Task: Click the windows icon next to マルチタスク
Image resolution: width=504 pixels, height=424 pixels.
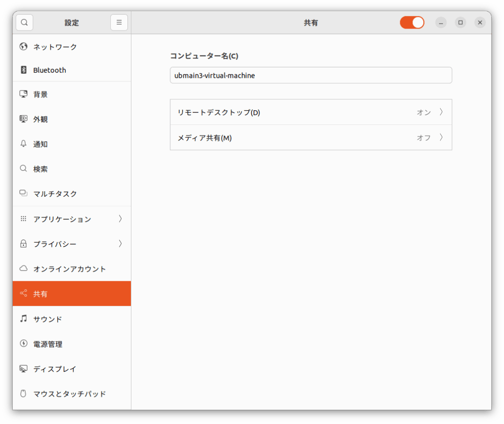Action: point(24,193)
